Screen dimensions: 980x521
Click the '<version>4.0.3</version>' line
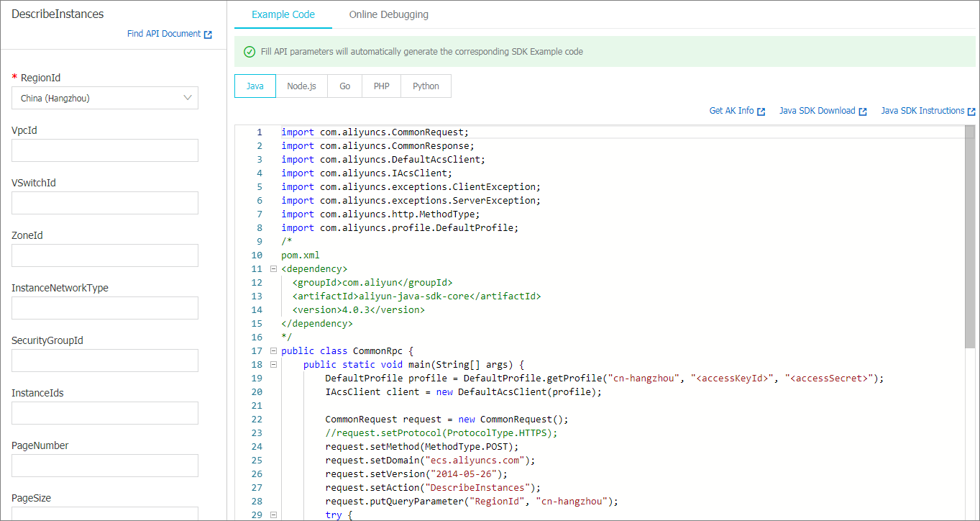coord(359,310)
